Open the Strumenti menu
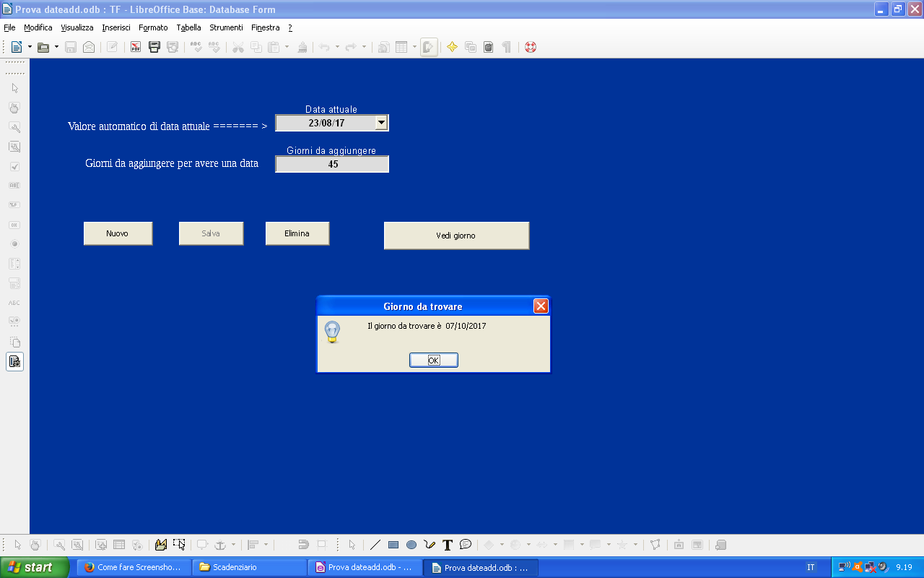The width and height of the screenshot is (924, 578). pos(226,27)
